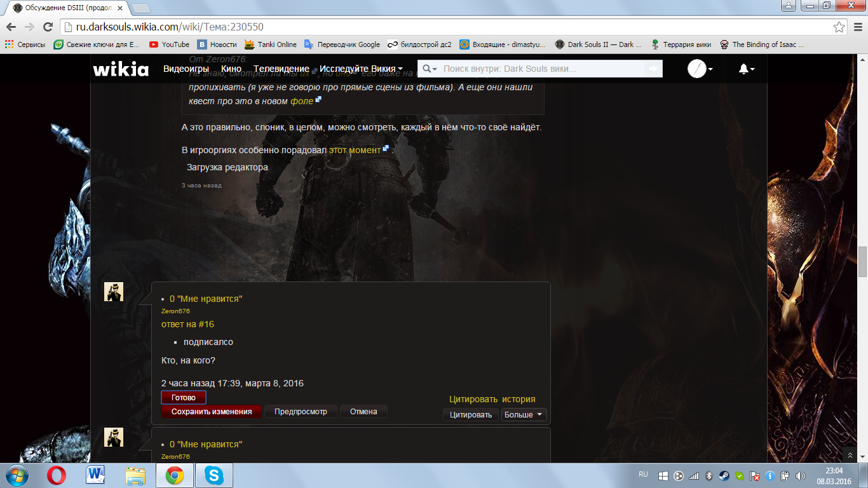The width and height of the screenshot is (868, 488).
Task: Open the Переводчик Google bookmark
Action: tap(342, 44)
